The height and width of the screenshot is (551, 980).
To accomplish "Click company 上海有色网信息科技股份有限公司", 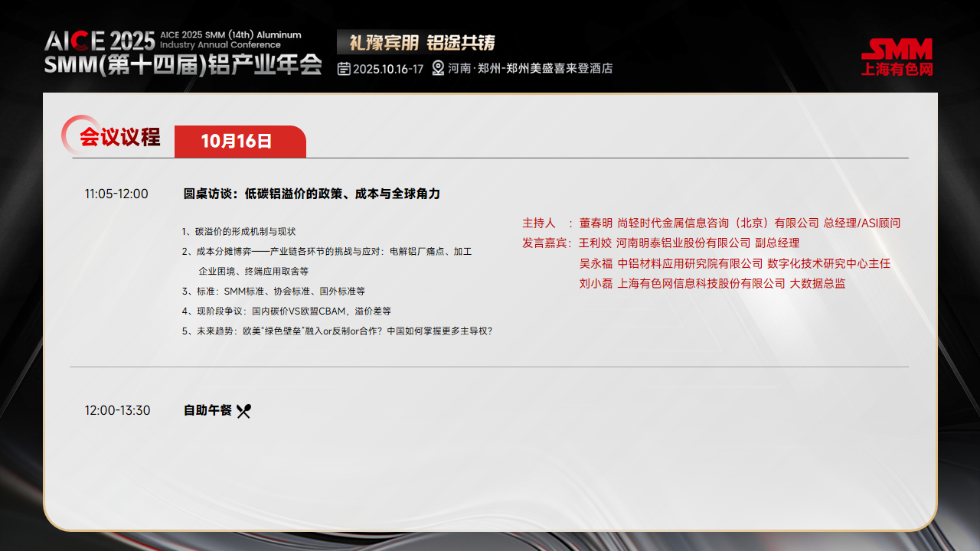I will pos(701,284).
